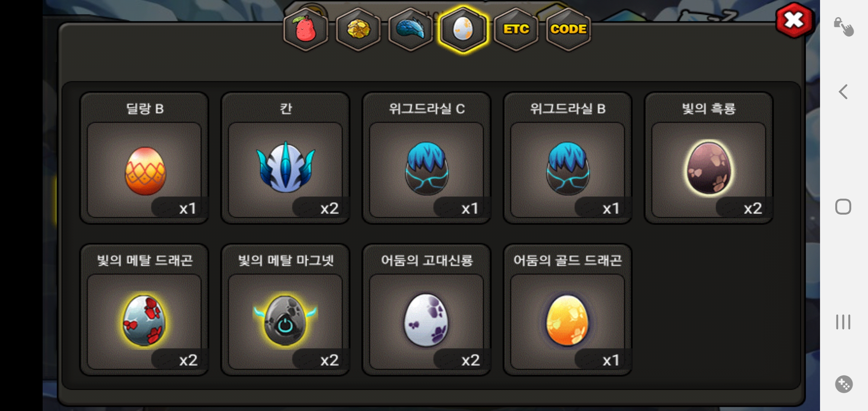Tap the Android back arrow

click(x=843, y=92)
